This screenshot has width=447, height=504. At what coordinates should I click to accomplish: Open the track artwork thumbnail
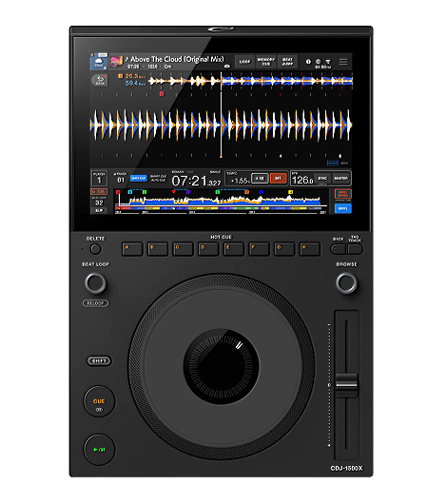point(116,62)
